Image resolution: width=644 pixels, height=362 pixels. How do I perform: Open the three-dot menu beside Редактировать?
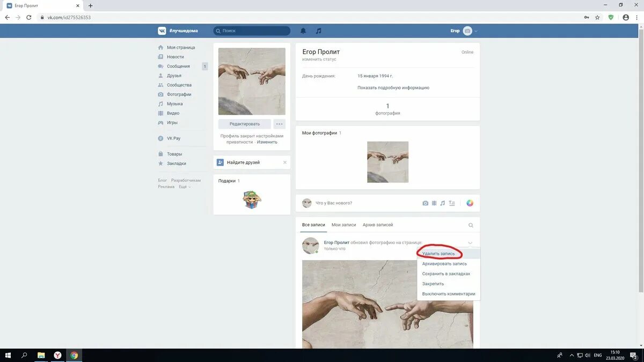tap(280, 124)
